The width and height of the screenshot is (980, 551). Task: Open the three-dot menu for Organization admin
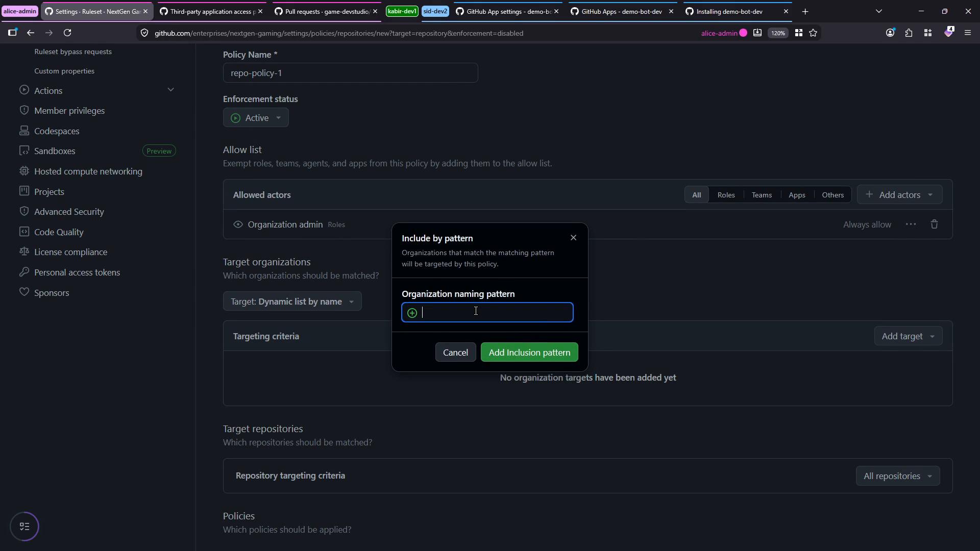click(911, 224)
